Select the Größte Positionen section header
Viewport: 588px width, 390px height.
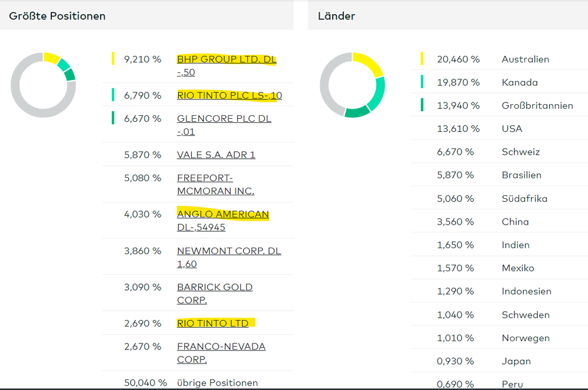(x=57, y=16)
